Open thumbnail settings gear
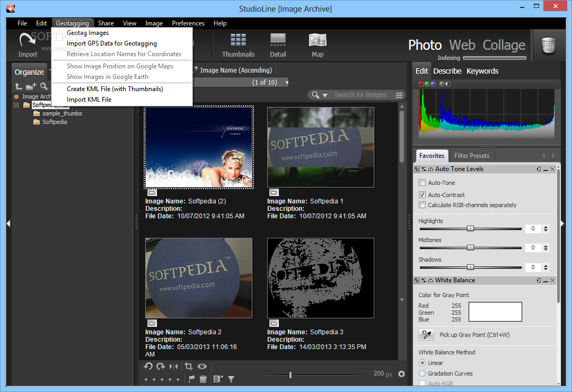572x392 pixels. pos(401,374)
